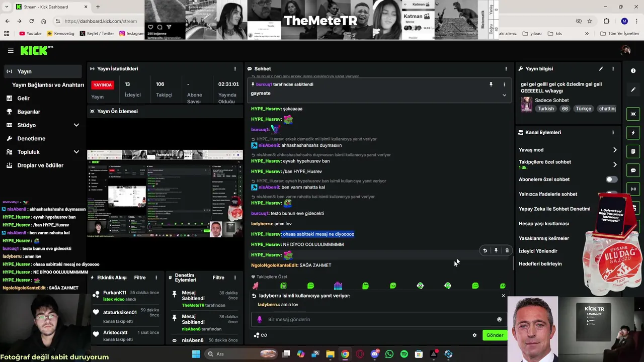The width and height of the screenshot is (644, 362).
Task: Expand the Topluluk sidebar section
Action: pos(76,152)
